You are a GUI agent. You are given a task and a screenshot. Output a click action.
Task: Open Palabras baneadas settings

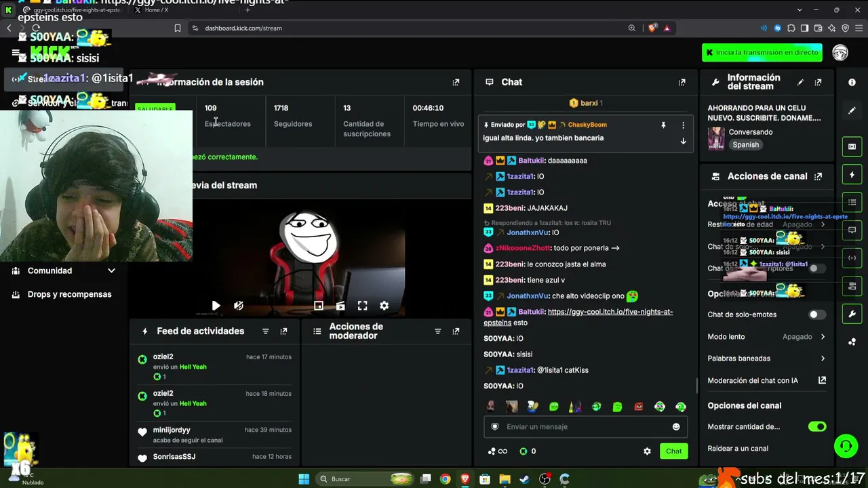(x=767, y=359)
